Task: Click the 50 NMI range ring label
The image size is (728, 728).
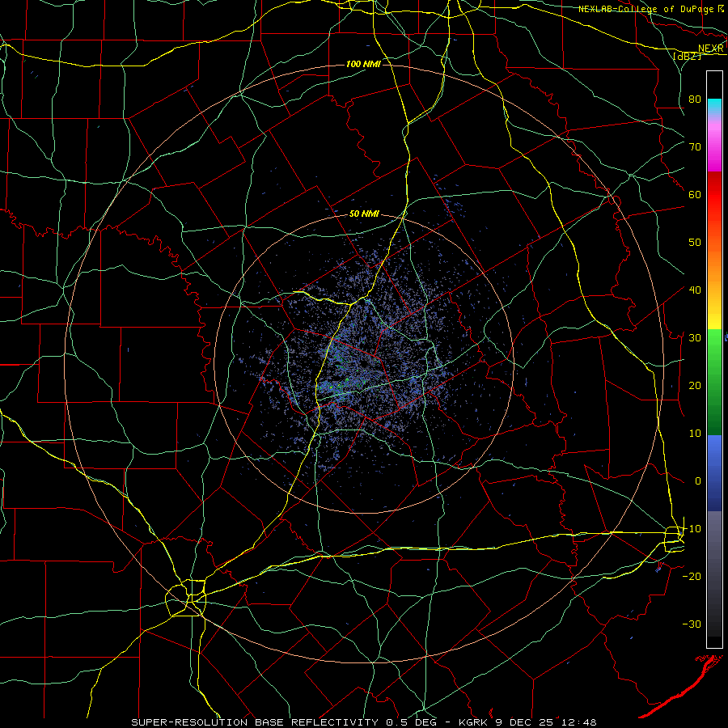Action: tap(364, 214)
